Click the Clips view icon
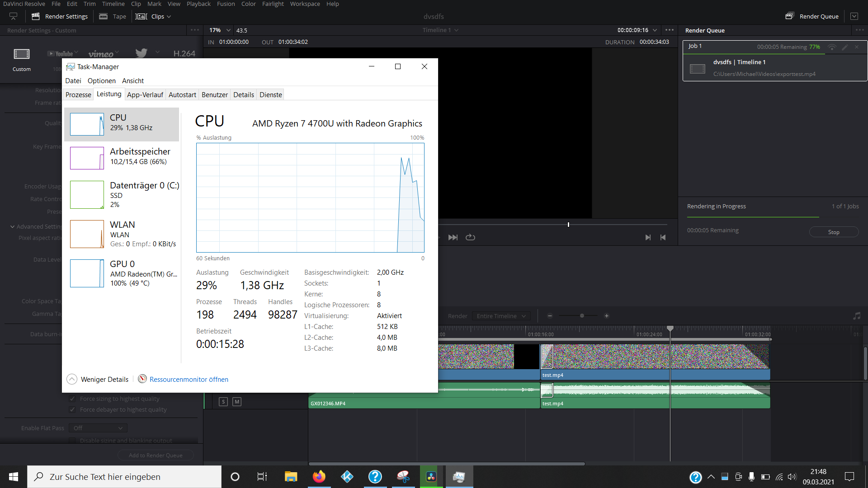 pyautogui.click(x=142, y=16)
